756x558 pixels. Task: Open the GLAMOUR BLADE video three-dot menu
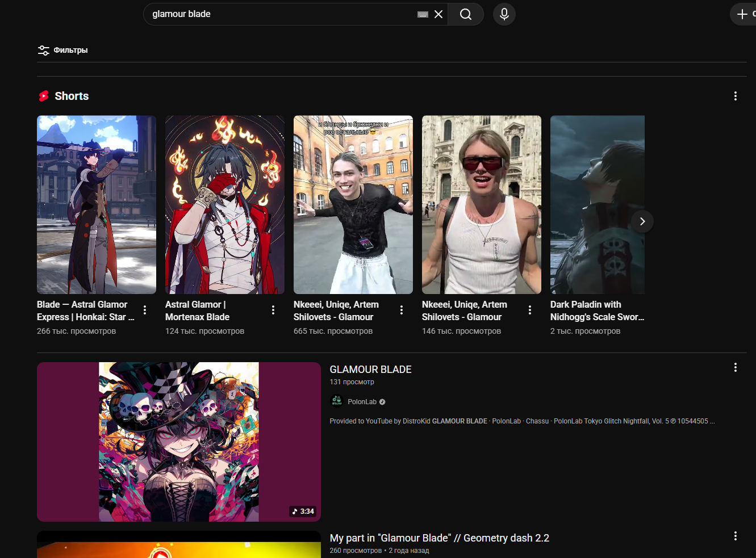pos(736,368)
